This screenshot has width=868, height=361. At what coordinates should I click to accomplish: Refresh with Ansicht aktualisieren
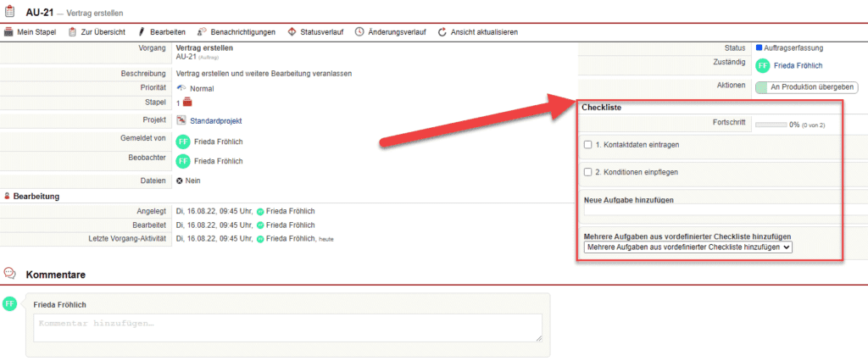tap(477, 32)
